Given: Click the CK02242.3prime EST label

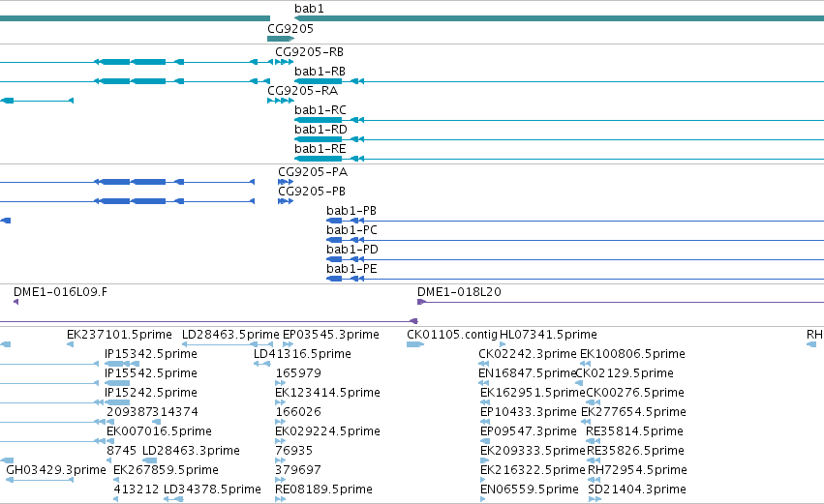Looking at the screenshot, I should (x=527, y=354).
